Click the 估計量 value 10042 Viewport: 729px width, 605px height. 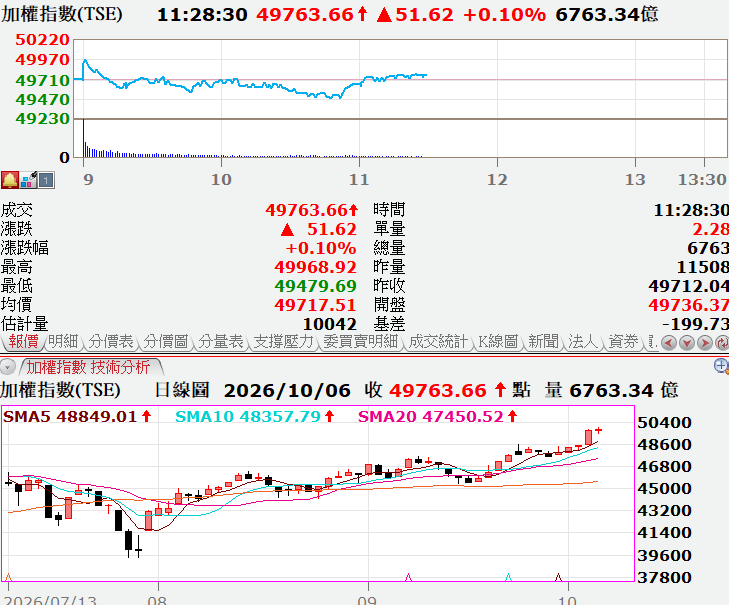tap(330, 324)
